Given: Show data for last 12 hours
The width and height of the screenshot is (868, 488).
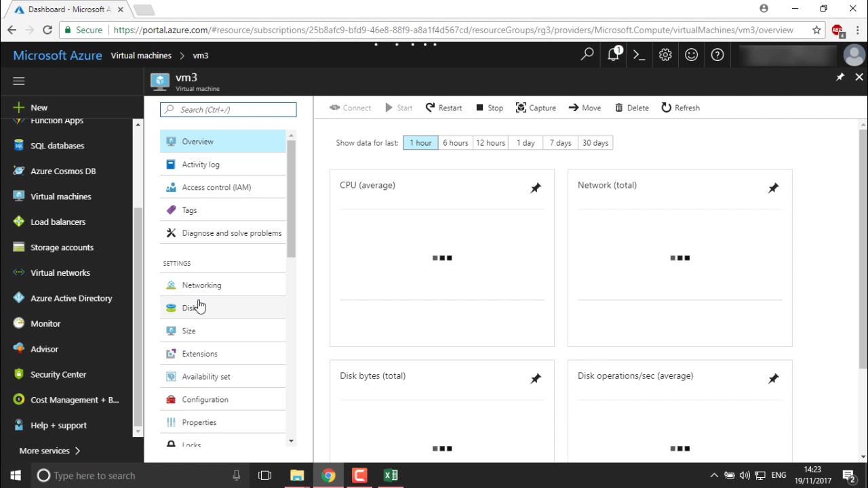Looking at the screenshot, I should [x=490, y=143].
